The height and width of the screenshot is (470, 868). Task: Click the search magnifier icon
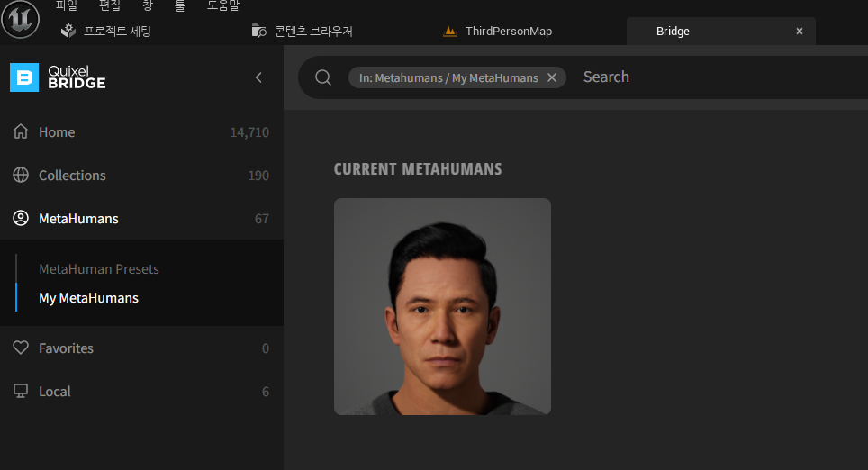pyautogui.click(x=323, y=77)
